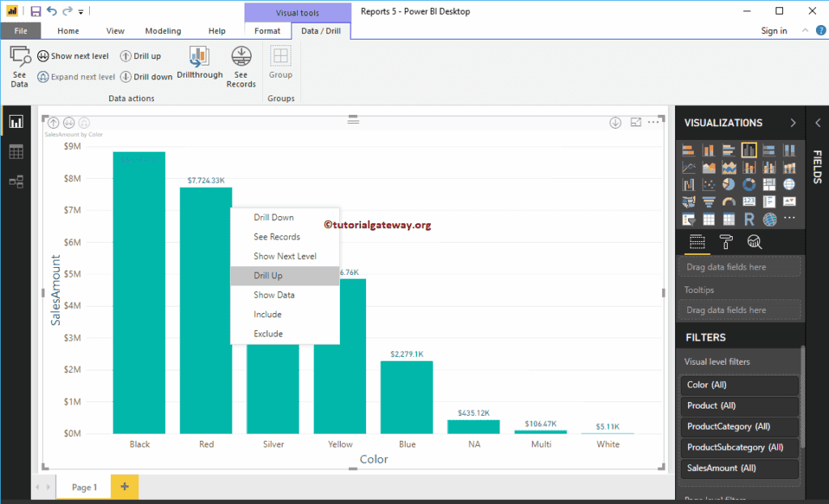Switch to the Format ribbon tab

267,30
